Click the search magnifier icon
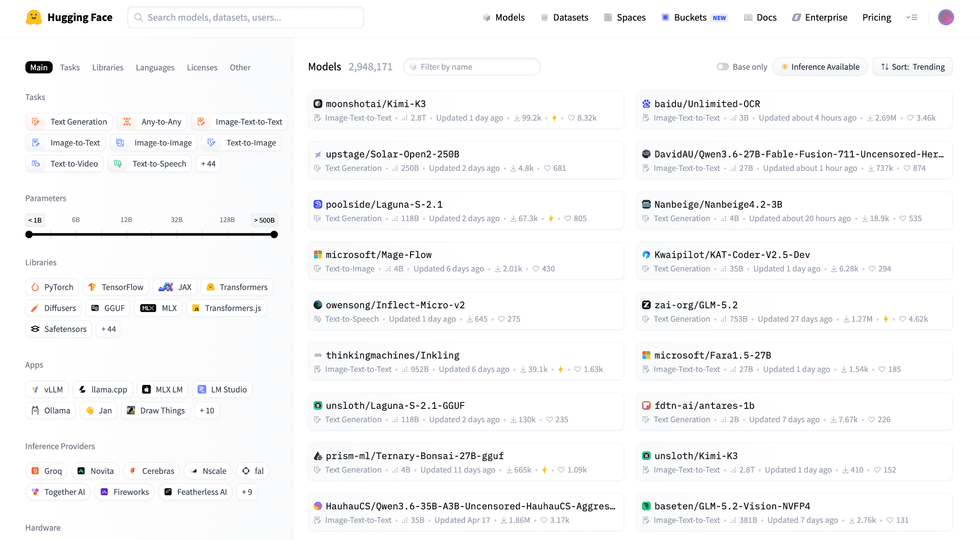The width and height of the screenshot is (980, 540). coord(139,17)
